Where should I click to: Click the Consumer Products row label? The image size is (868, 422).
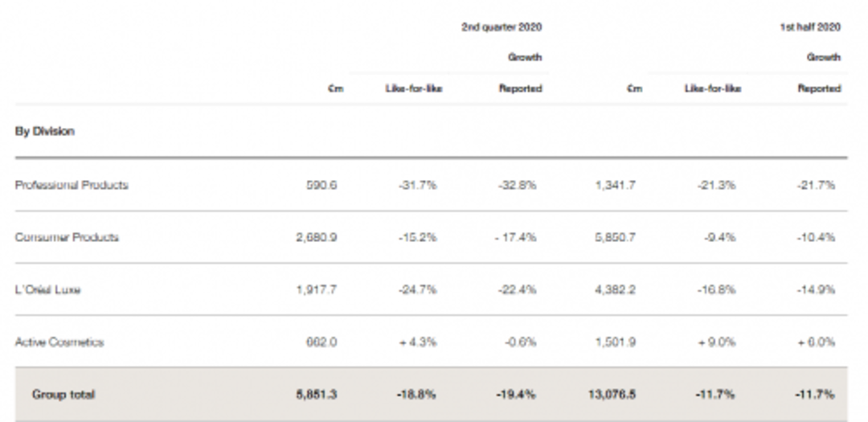pos(67,237)
